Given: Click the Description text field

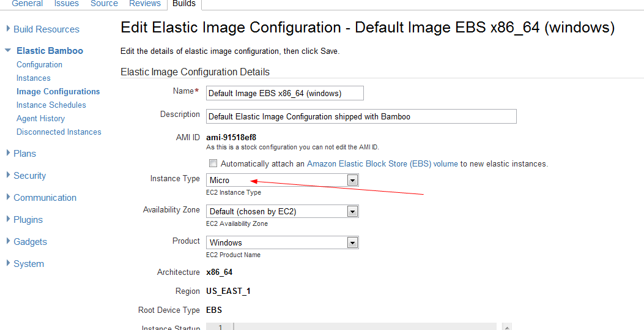Looking at the screenshot, I should [361, 116].
